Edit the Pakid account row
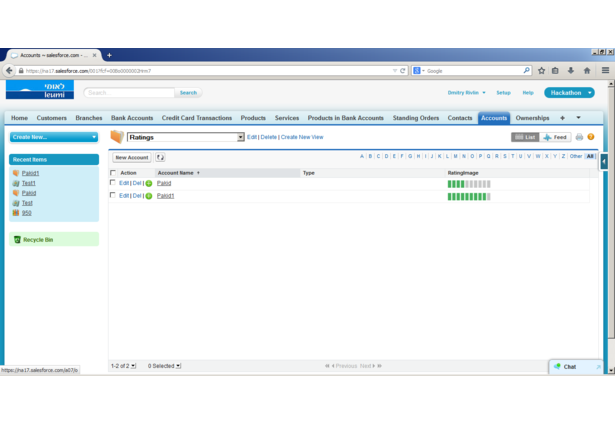 click(x=124, y=183)
